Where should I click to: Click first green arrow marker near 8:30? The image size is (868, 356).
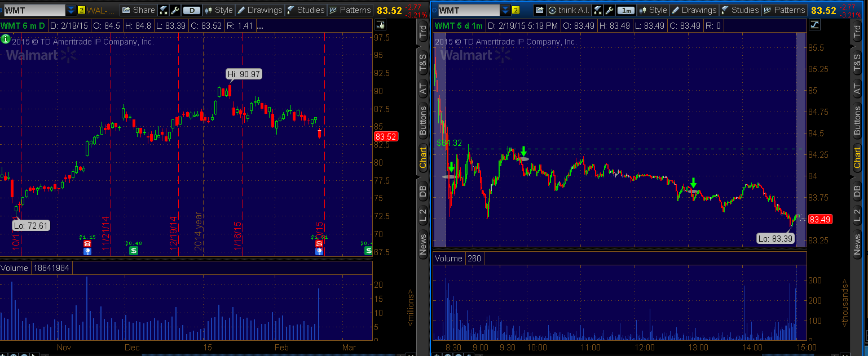[x=451, y=167]
